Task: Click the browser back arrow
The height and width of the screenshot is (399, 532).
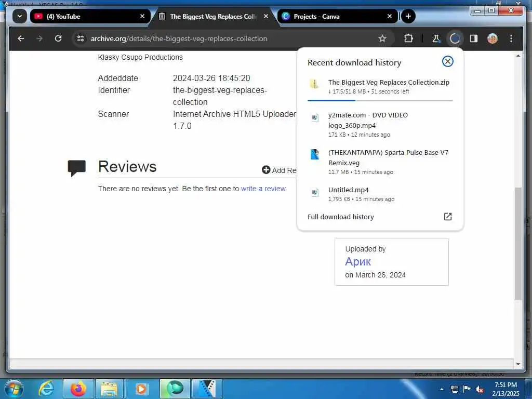Action: point(21,38)
